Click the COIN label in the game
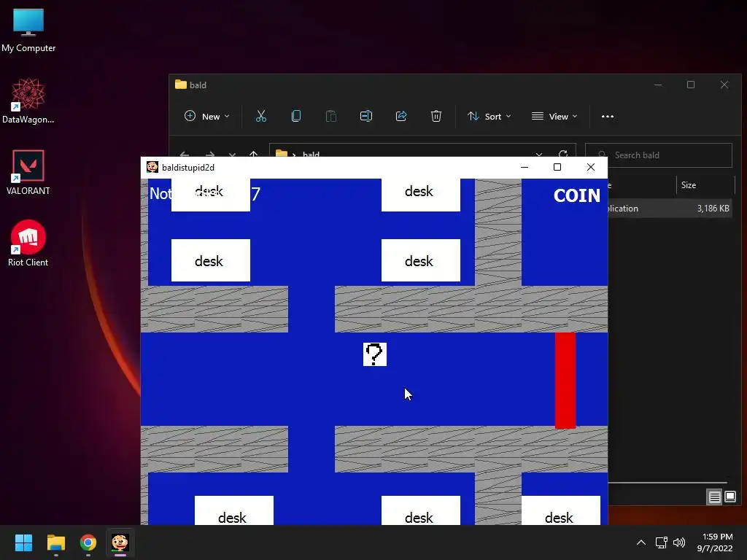 tap(577, 195)
